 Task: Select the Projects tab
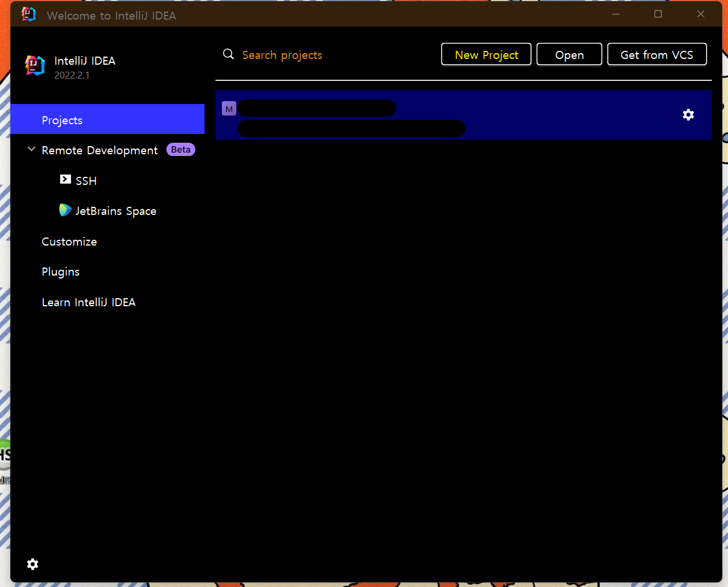107,120
